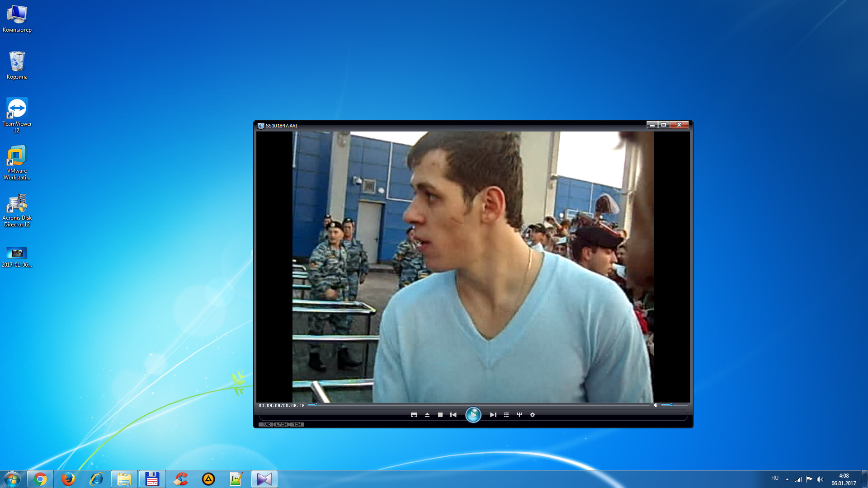This screenshot has height=488, width=868.
Task: Seek on the video progress bar
Action: click(479, 405)
